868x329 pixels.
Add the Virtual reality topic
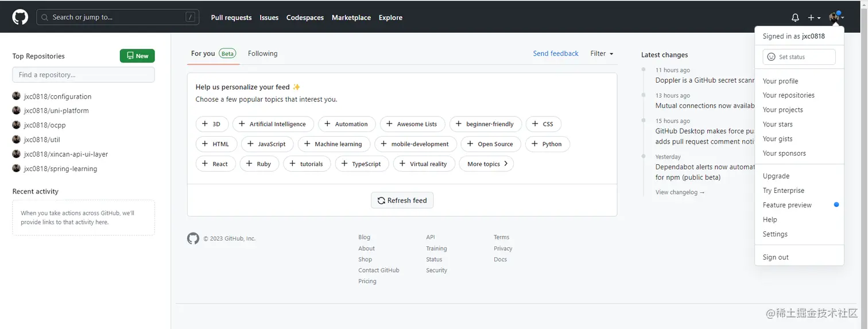point(424,164)
